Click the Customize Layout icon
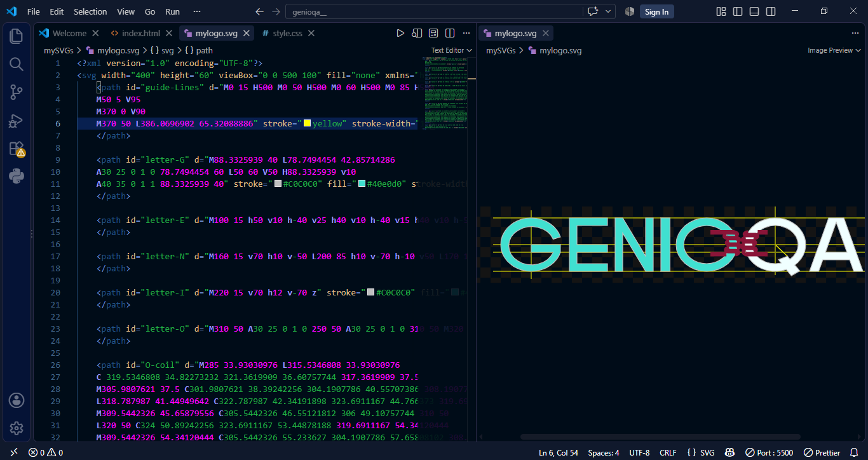 click(x=721, y=11)
